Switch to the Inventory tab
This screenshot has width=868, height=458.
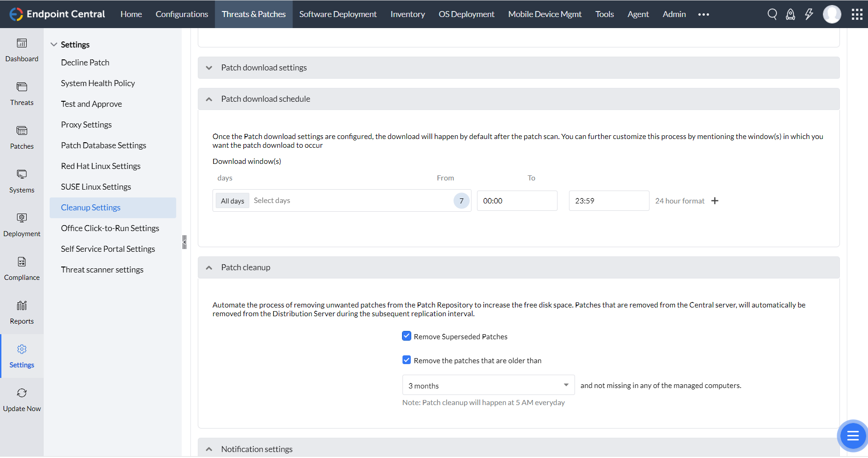[x=408, y=14]
